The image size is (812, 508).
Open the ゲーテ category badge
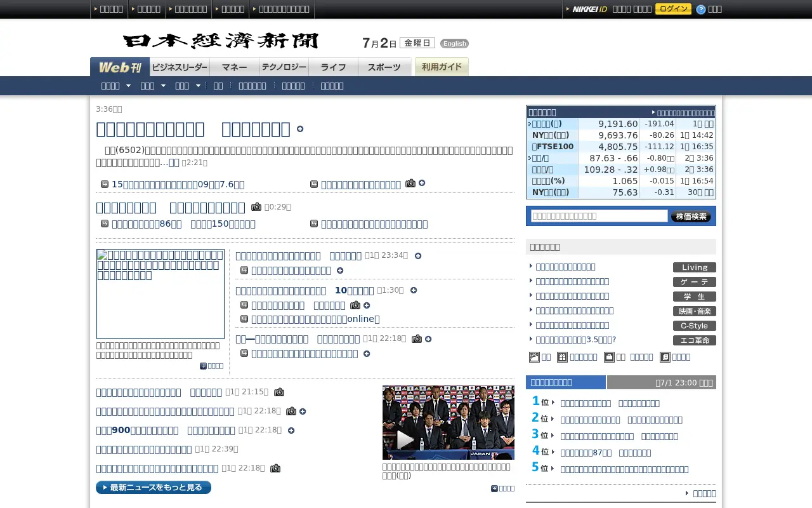[x=695, y=282]
